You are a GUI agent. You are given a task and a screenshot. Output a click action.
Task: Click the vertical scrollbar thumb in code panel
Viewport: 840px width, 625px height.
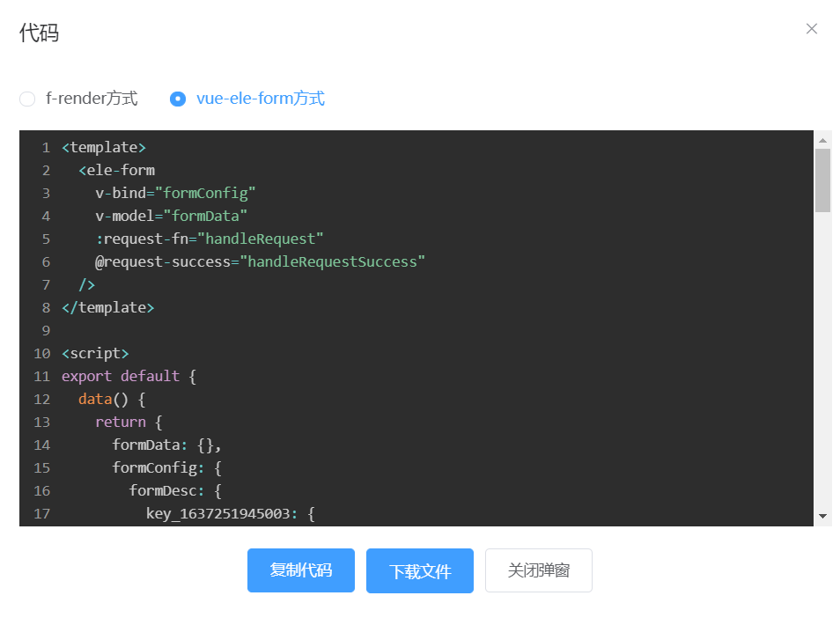[x=823, y=180]
